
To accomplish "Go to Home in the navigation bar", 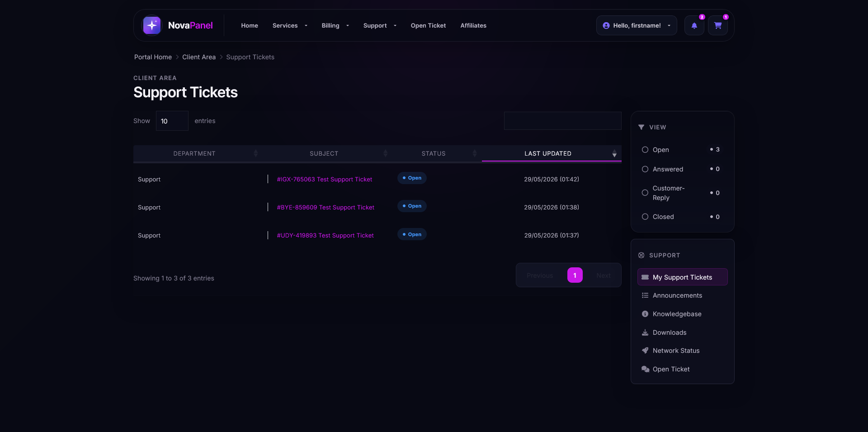I will 250,25.
